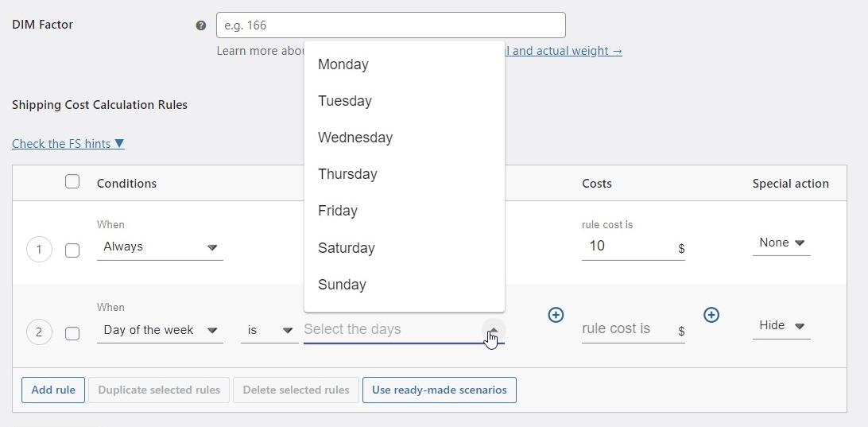
Task: Check the box for rule 2
Action: [x=72, y=333]
